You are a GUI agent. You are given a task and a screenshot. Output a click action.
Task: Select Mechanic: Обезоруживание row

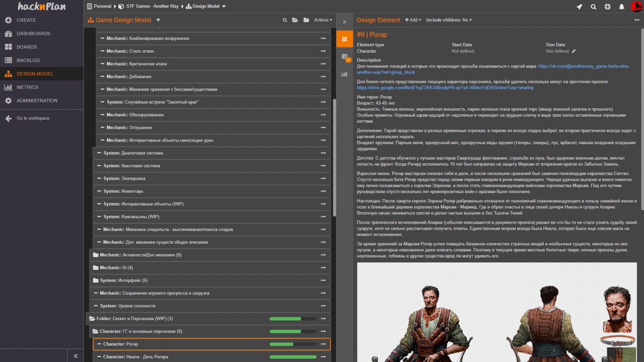point(213,115)
